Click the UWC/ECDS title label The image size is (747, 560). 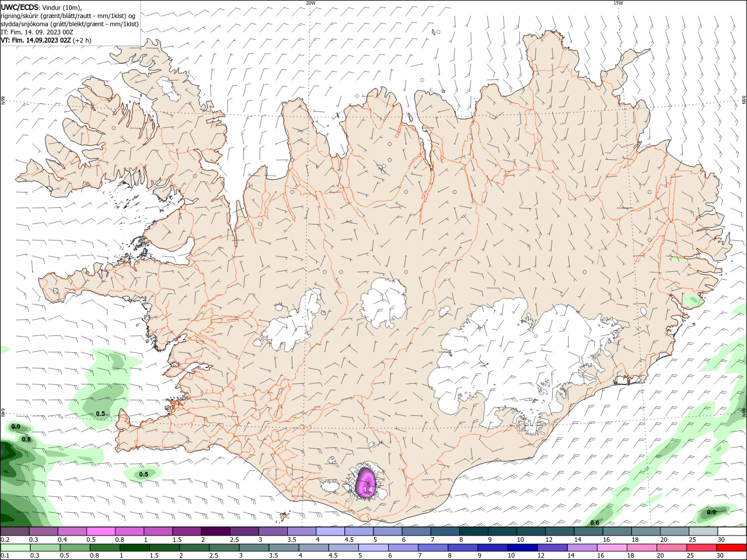click(x=20, y=7)
